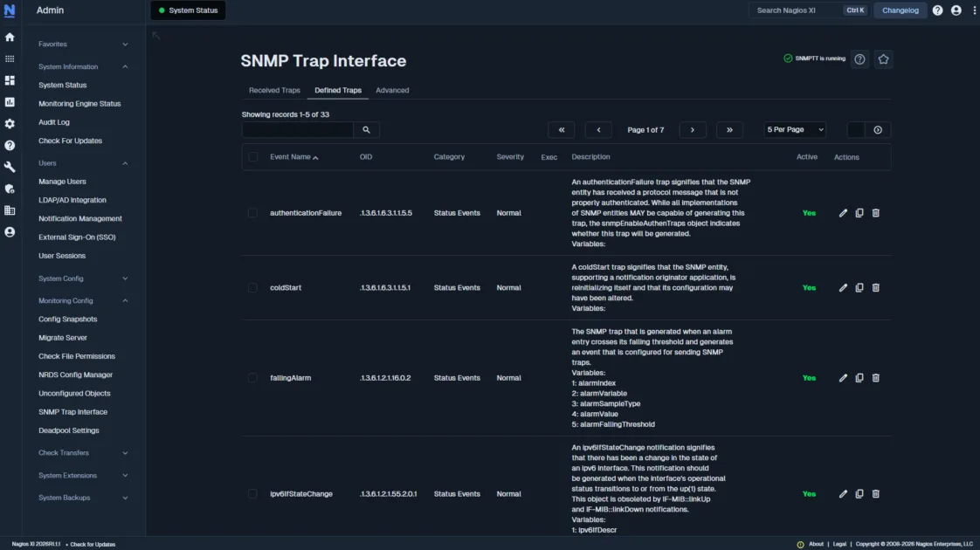
Task: Go to Unconfigured Objects in the sidebar
Action: pyautogui.click(x=74, y=393)
